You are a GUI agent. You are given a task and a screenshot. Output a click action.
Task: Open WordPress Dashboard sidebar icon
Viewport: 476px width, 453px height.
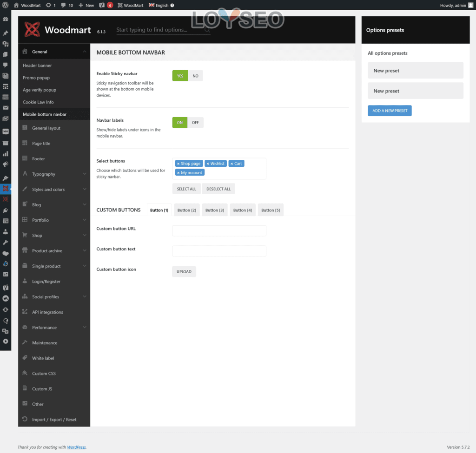click(6, 19)
